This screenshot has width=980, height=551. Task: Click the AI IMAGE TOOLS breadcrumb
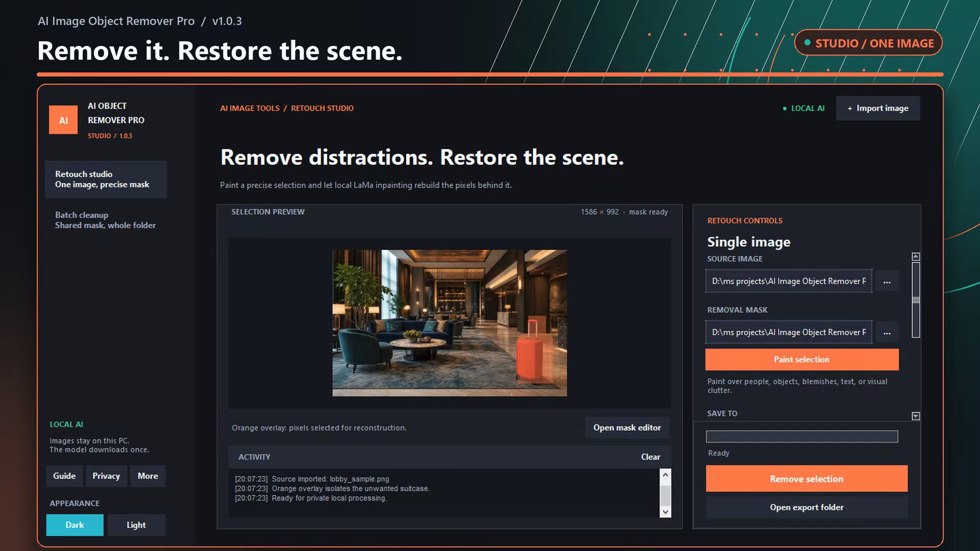(250, 108)
